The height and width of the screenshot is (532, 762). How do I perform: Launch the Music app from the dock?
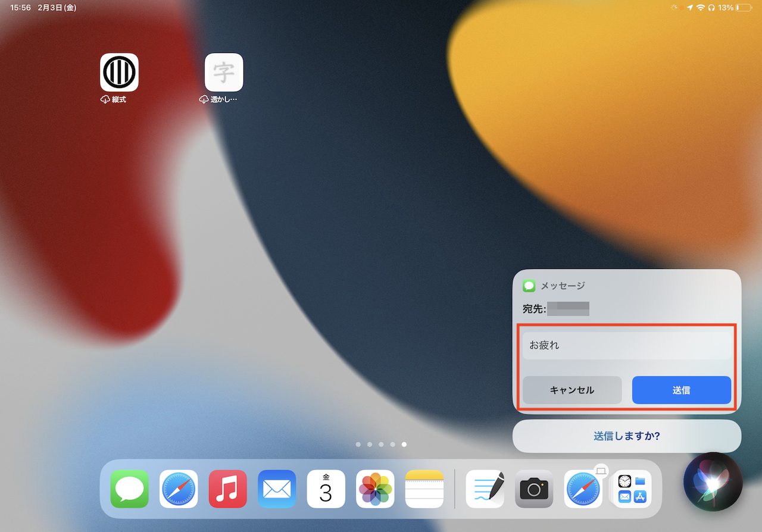(228, 489)
